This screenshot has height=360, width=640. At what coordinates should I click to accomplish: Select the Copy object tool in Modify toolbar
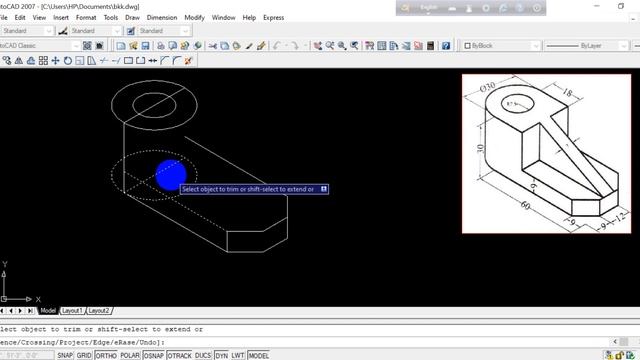7,61
